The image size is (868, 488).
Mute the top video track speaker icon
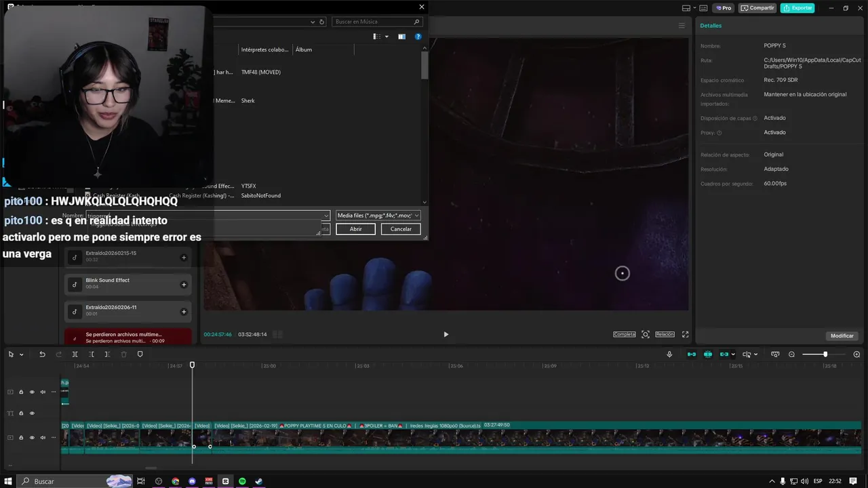pyautogui.click(x=43, y=392)
